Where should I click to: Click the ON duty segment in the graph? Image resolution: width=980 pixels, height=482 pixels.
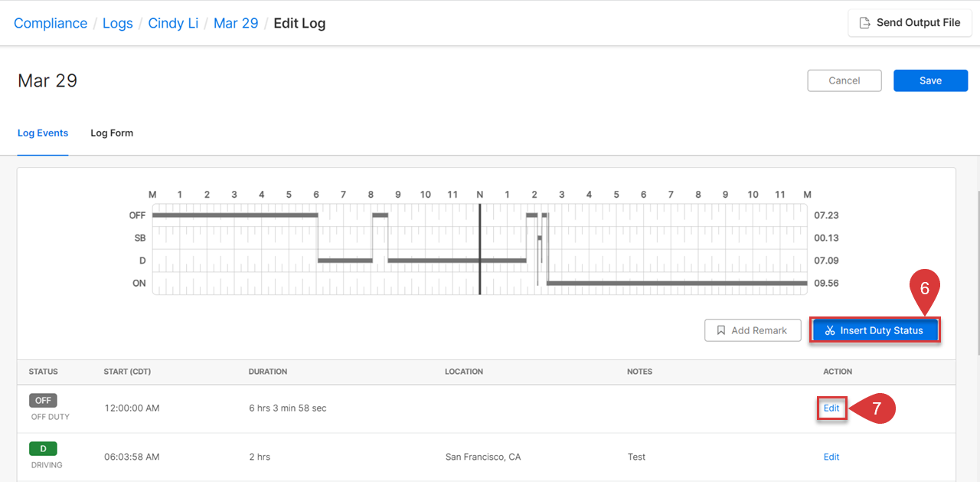click(x=677, y=283)
